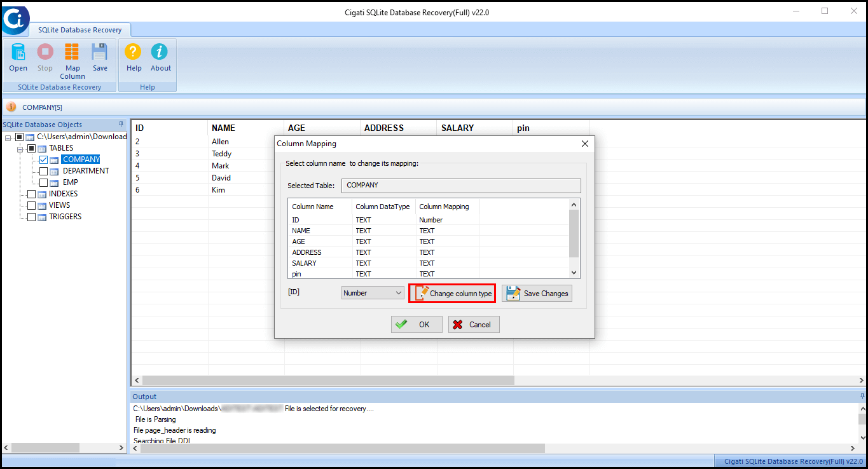Open the About info icon
The image size is (868, 469).
pyautogui.click(x=160, y=52)
